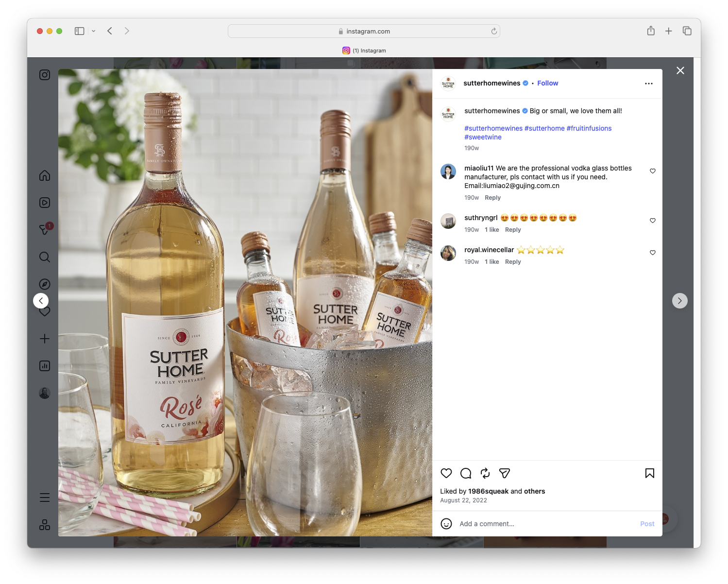Open the #sutterhomewines hashtag
The image size is (728, 584).
(x=493, y=128)
